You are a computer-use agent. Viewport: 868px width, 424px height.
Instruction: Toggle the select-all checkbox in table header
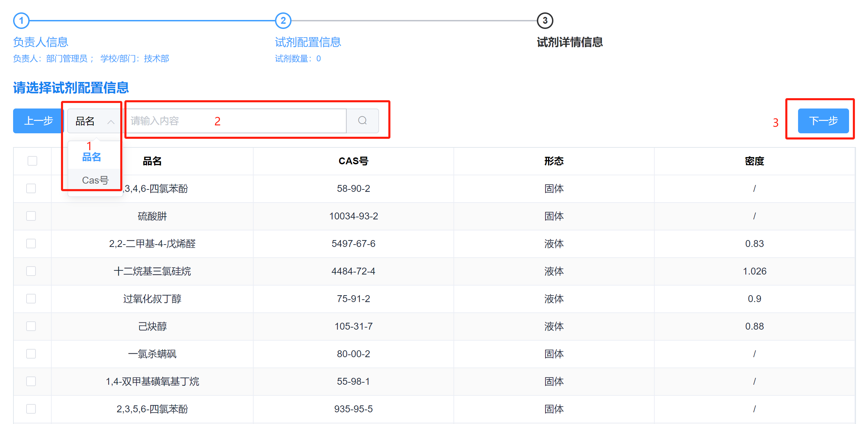[32, 161]
